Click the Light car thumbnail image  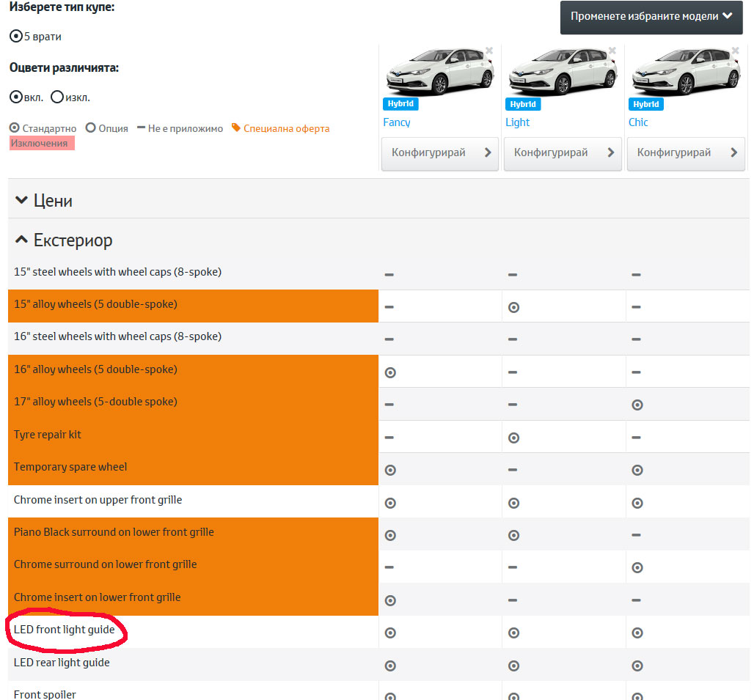click(563, 72)
